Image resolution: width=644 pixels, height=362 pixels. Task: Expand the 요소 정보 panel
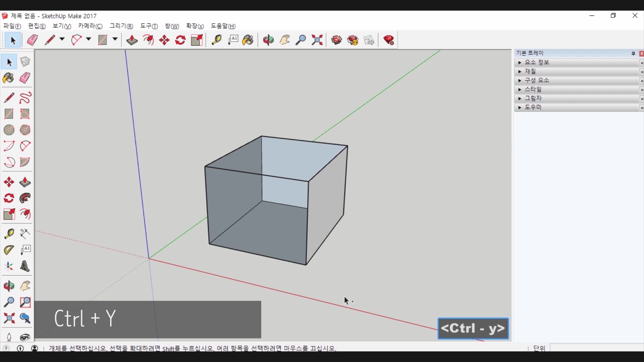520,63
